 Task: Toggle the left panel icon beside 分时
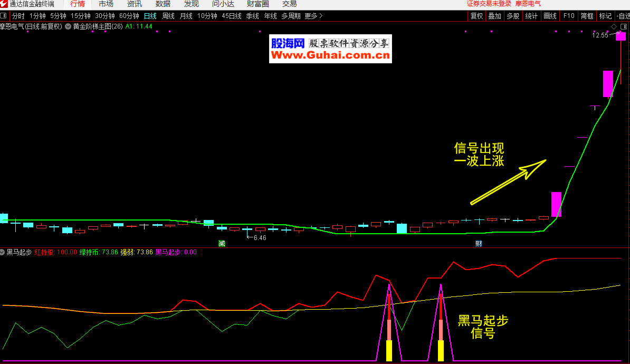click(5, 16)
